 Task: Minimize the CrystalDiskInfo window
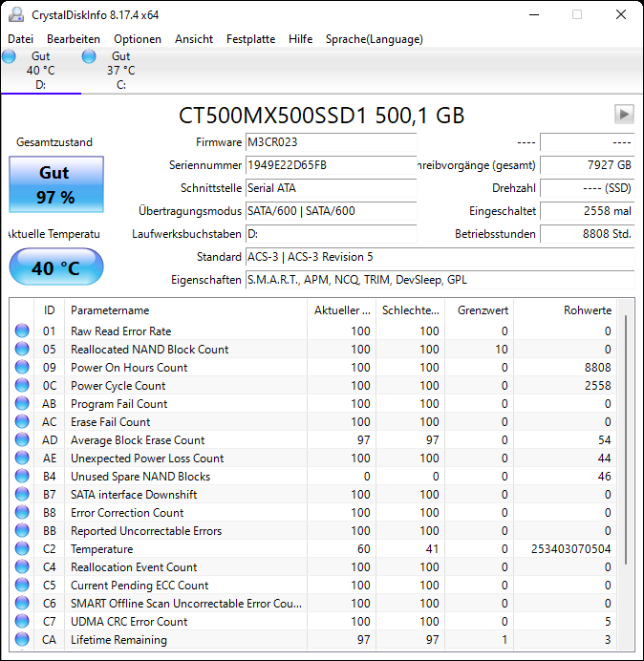tap(534, 14)
